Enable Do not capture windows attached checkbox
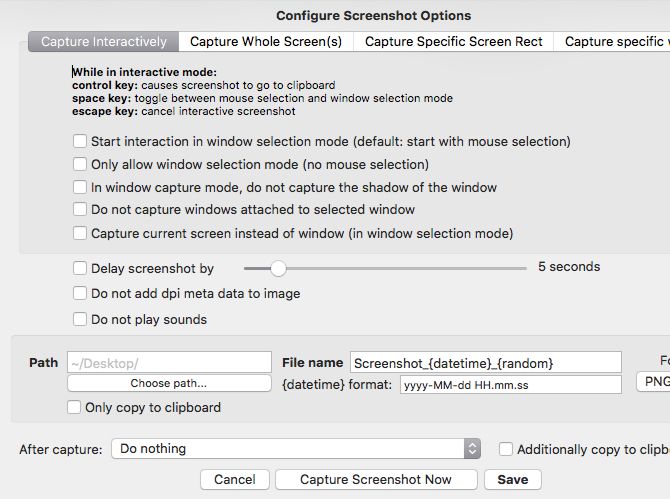This screenshot has width=670, height=499. coord(81,210)
